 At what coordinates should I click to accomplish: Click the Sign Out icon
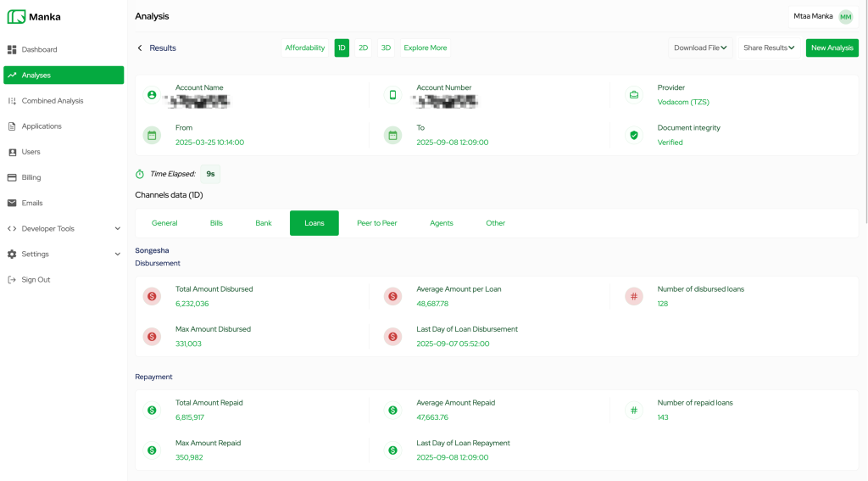tap(12, 280)
